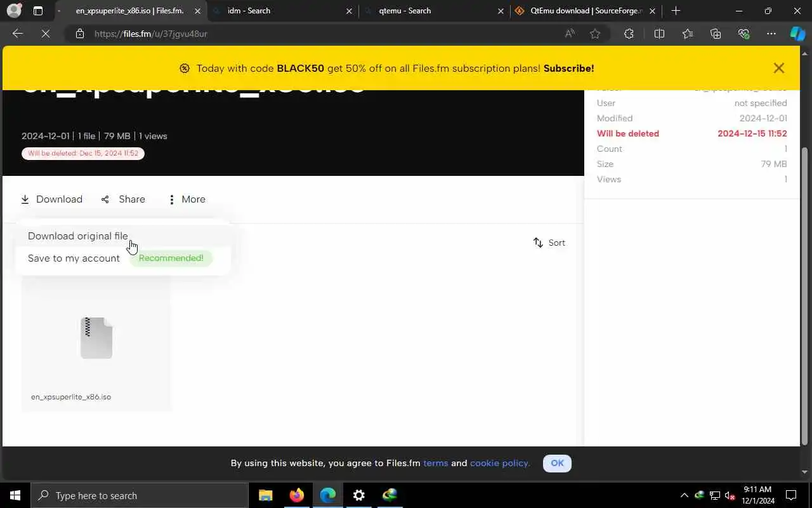This screenshot has height=508, width=812.
Task: Launch the Copilot sidebar
Action: 797,34
